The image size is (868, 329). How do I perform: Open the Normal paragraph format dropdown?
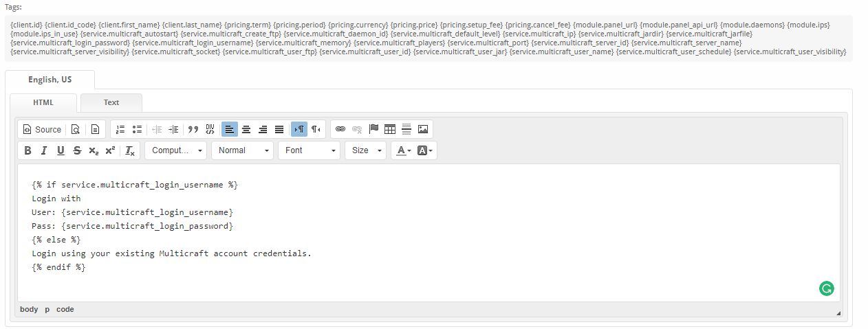(x=242, y=150)
